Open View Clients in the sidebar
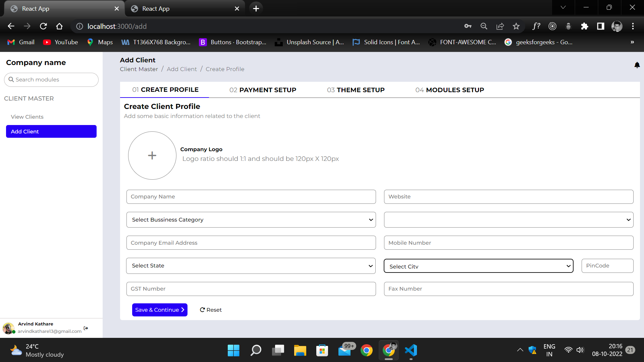The height and width of the screenshot is (362, 644). point(27,117)
